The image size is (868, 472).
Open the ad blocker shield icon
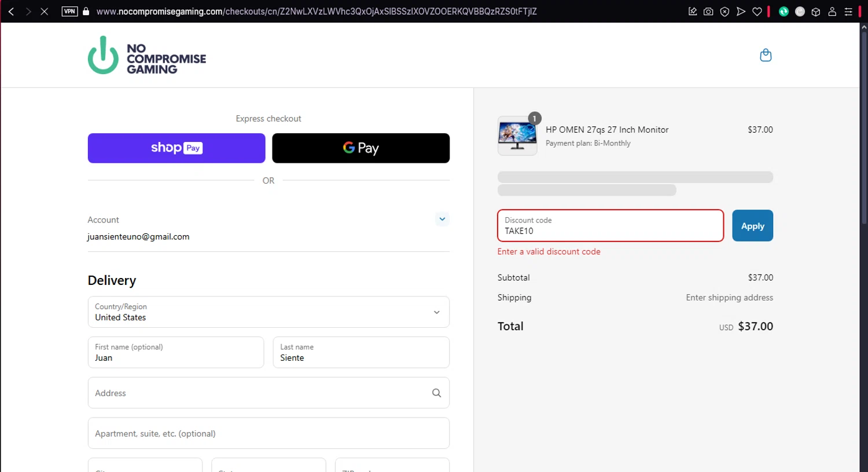click(724, 12)
